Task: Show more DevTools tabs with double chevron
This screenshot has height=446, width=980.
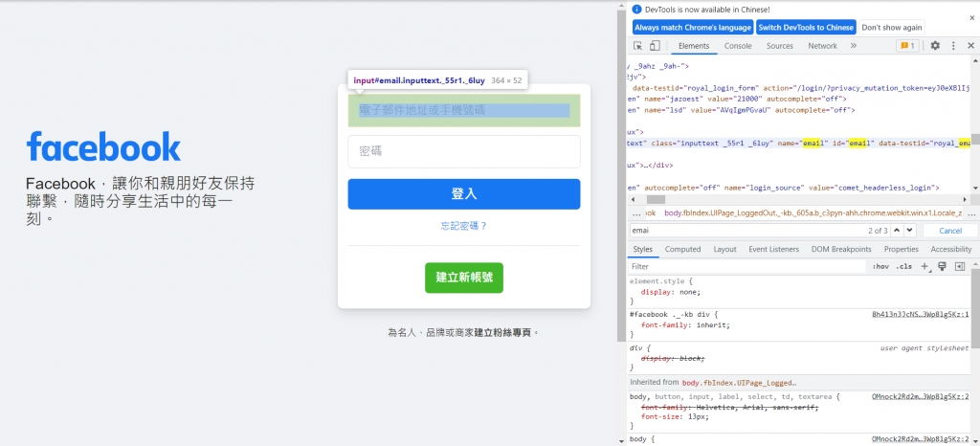Action: (853, 46)
